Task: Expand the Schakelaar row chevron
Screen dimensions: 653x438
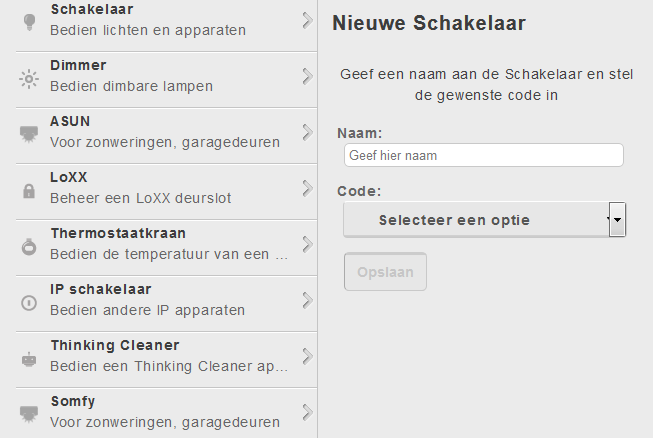Action: [307, 19]
